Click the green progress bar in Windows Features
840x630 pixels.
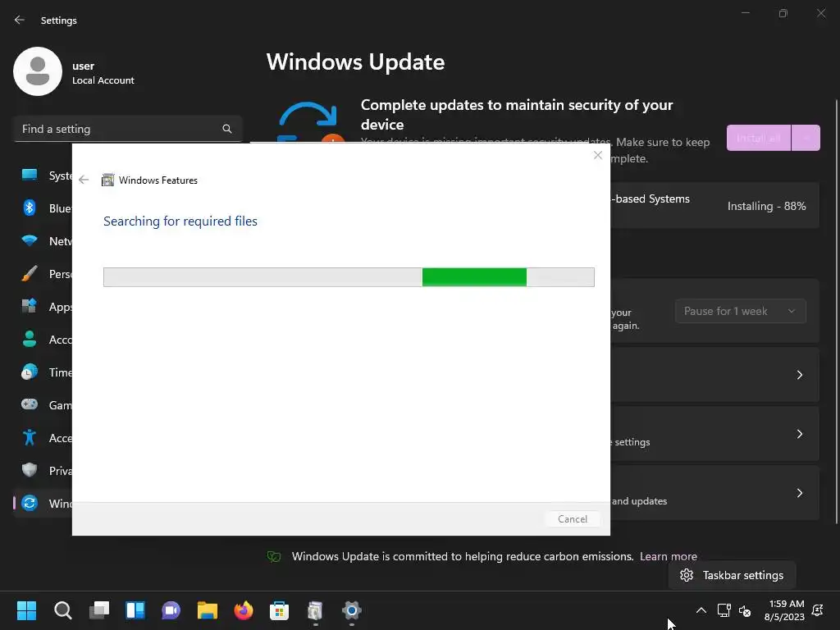474,277
